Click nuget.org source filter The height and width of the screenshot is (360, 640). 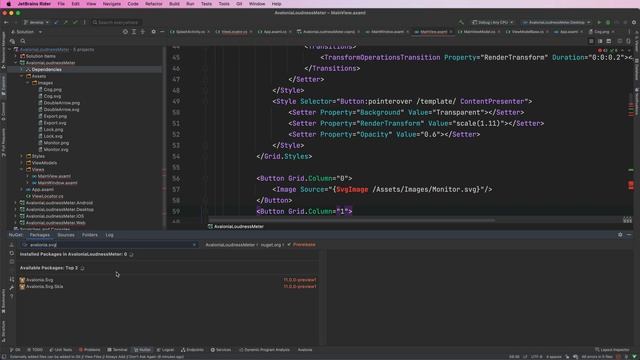271,245
